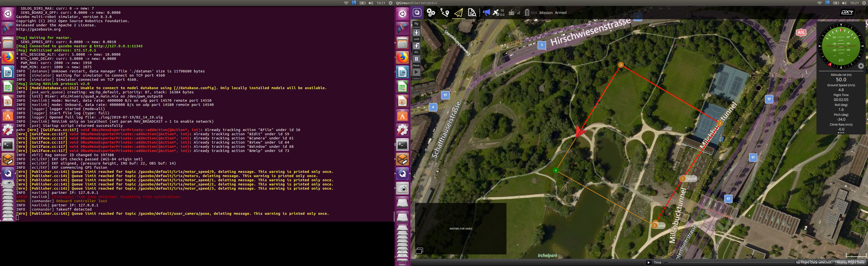Open QGroundControl icon in right dock

coord(402,174)
